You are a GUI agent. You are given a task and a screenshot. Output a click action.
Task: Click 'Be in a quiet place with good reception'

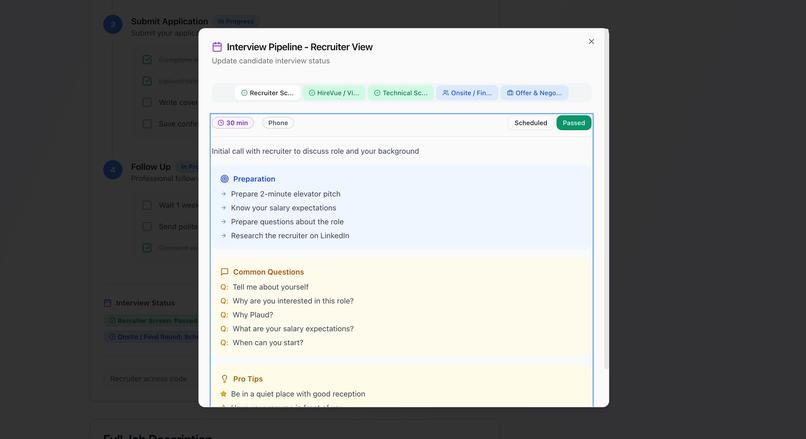298,394
